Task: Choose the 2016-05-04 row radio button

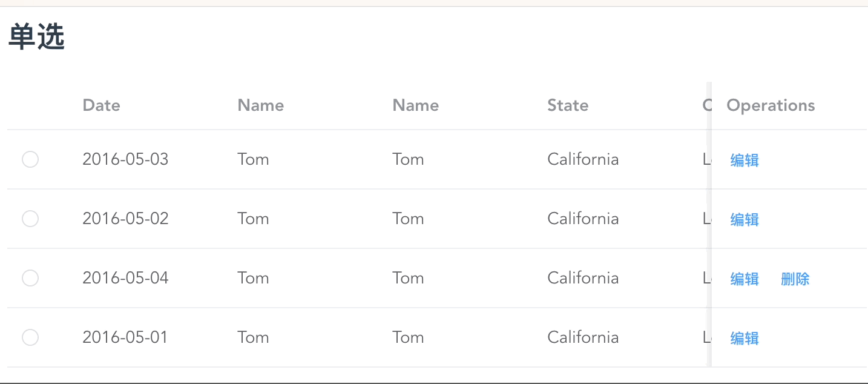Action: pos(30,278)
